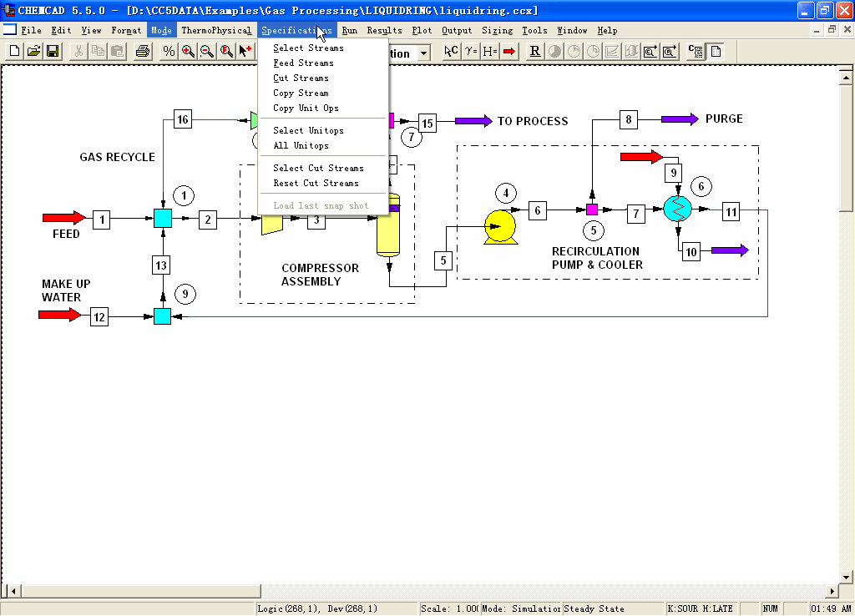Open the Sizing menu
The image size is (855, 616).
tap(498, 31)
